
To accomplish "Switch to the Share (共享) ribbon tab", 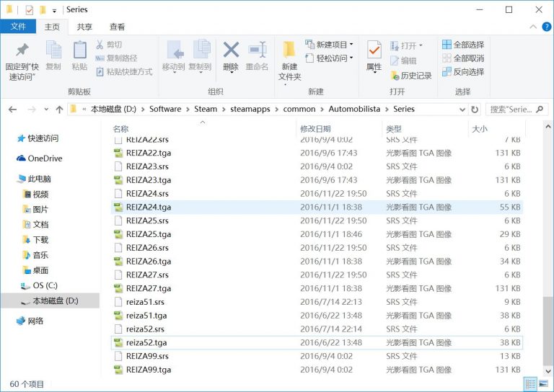I will tap(84, 27).
